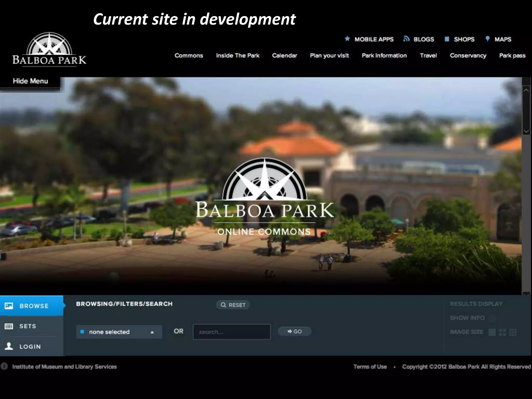The image size is (532, 399).
Task: Open the 'none selected' dropdown
Action: [x=119, y=332]
